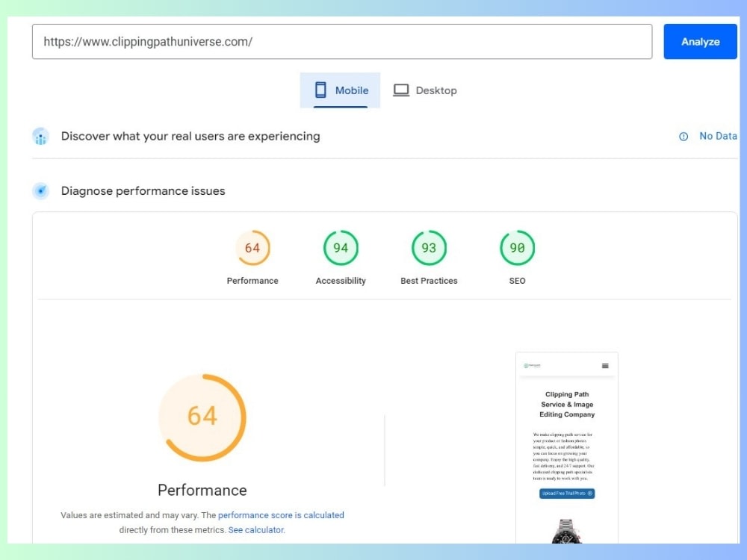Click the SEO label
Viewport: 747px width, 560px height.
[x=517, y=281]
